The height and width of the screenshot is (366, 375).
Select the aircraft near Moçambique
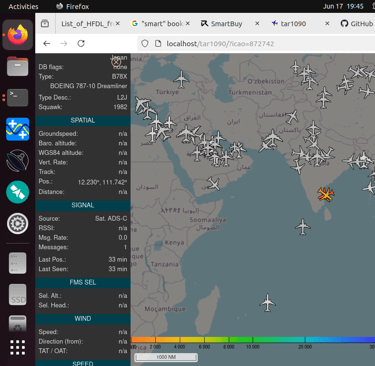click(267, 303)
